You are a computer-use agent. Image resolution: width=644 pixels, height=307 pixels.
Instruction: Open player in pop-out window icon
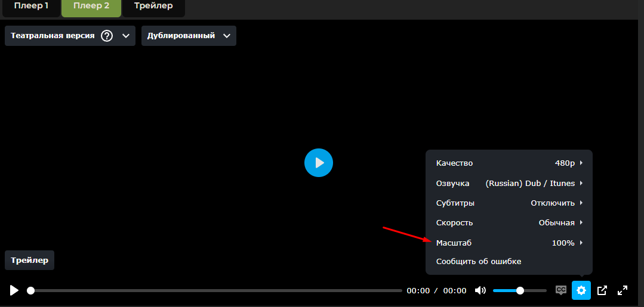click(602, 290)
